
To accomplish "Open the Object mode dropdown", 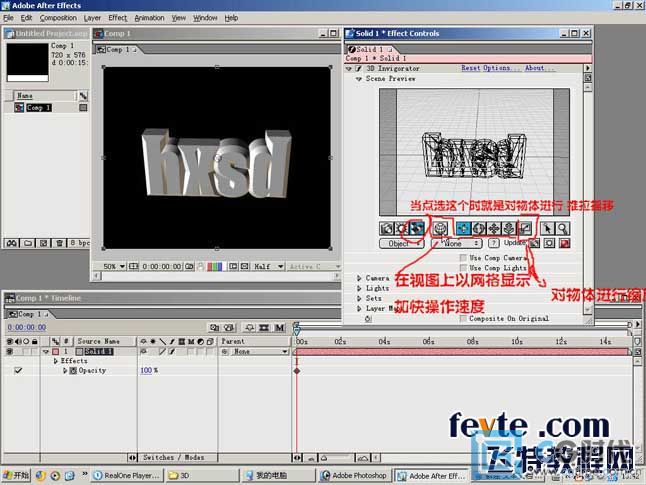I will (401, 244).
